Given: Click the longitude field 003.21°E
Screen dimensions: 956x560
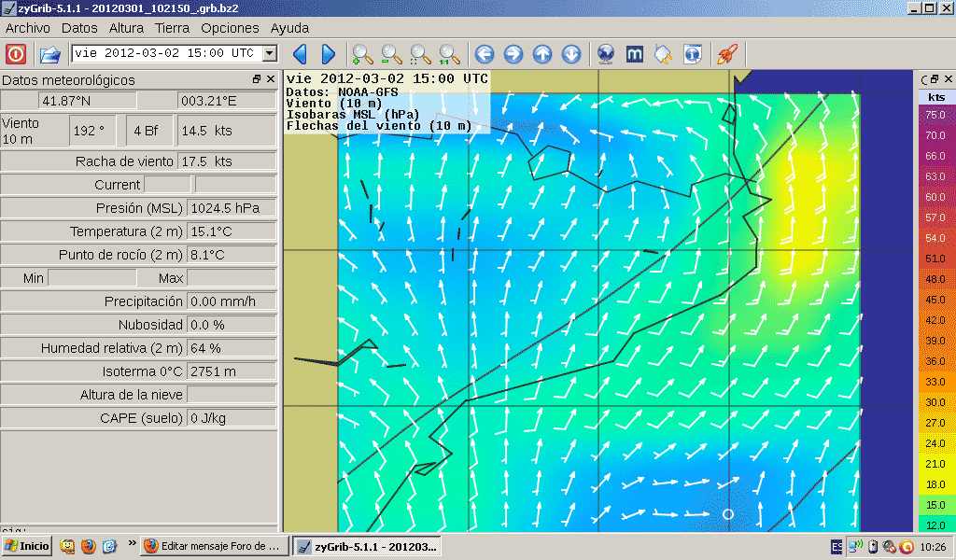Looking at the screenshot, I should (227, 101).
